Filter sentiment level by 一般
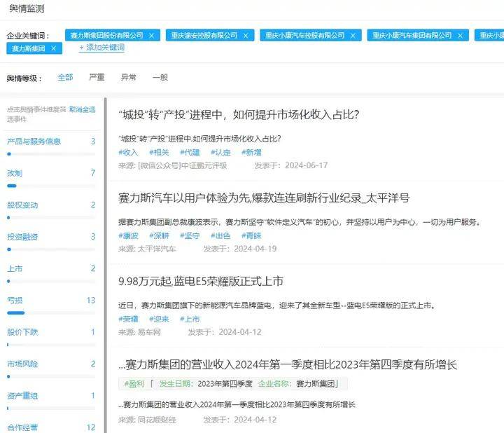Image resolution: width=504 pixels, height=433 pixels. 160,77
